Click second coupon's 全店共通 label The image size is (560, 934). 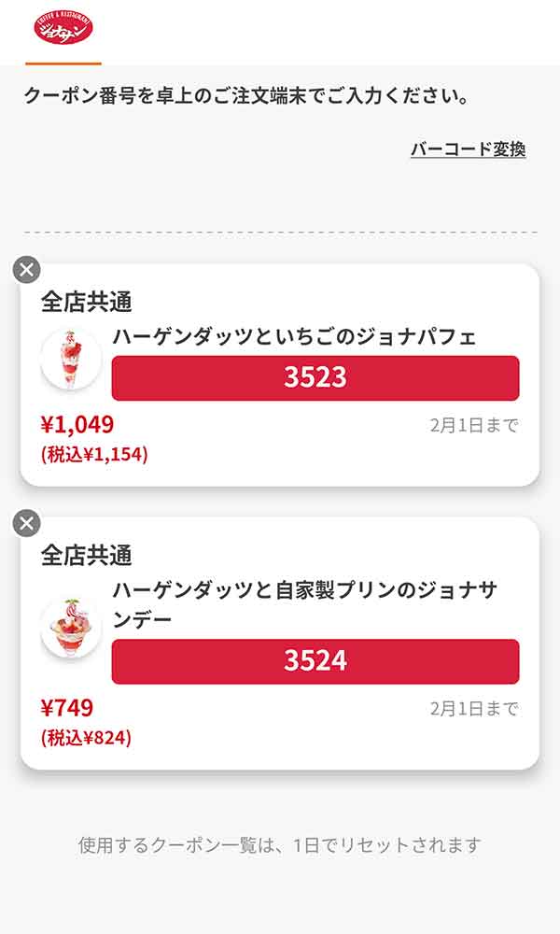[x=86, y=555]
